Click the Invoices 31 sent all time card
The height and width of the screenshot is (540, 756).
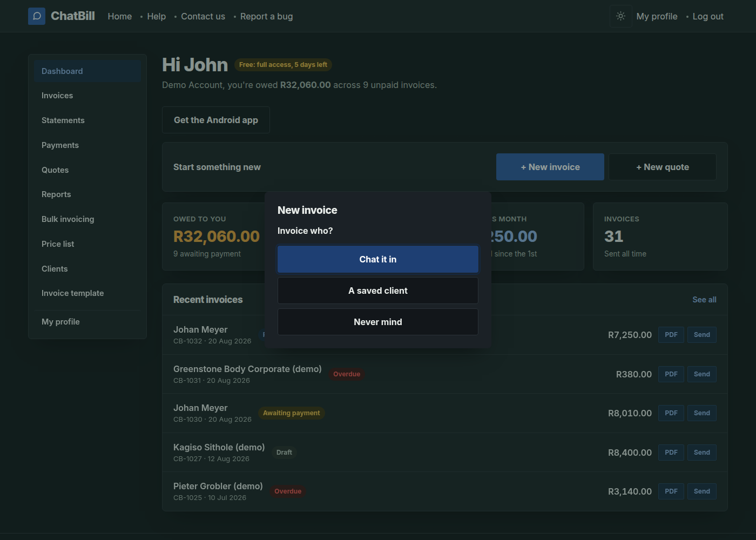[x=660, y=237]
